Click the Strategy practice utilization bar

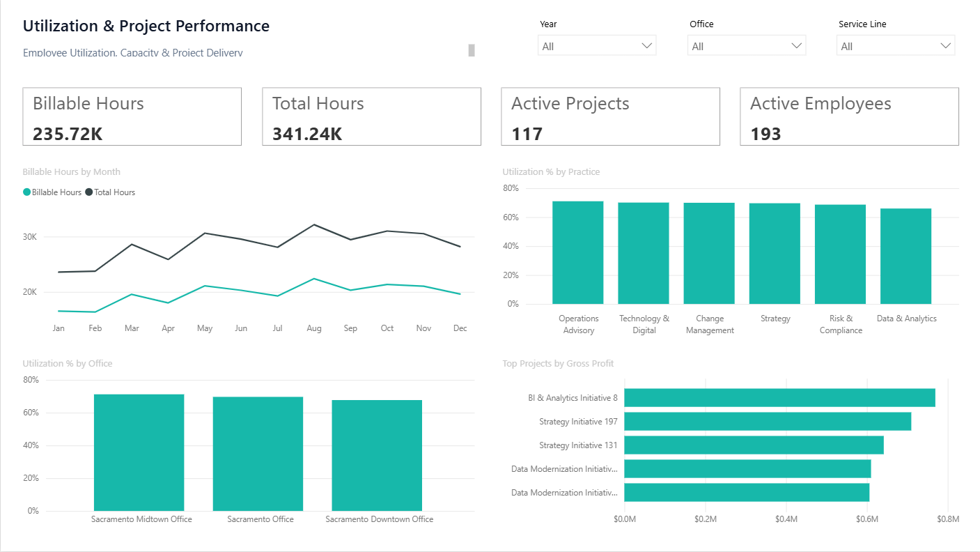(775, 254)
